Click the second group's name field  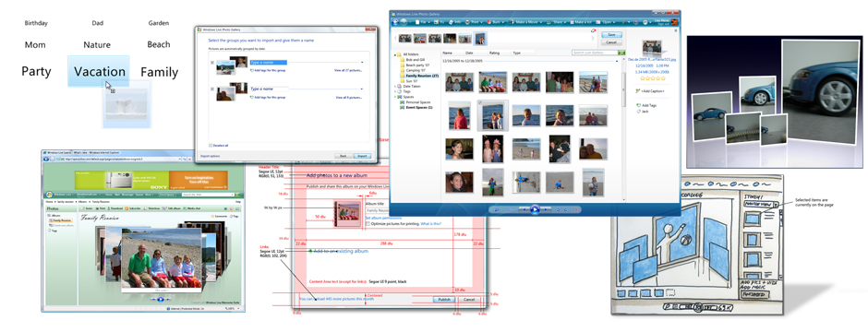[x=269, y=89]
